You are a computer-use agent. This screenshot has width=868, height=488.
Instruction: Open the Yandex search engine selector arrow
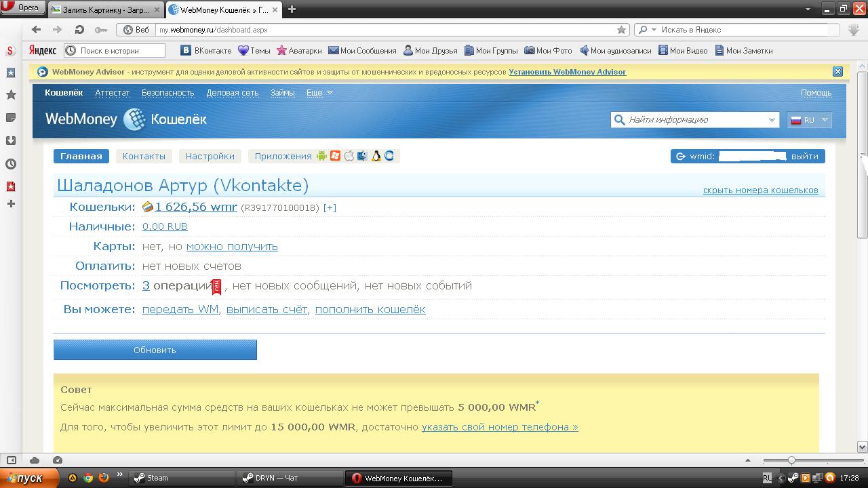pyautogui.click(x=654, y=30)
